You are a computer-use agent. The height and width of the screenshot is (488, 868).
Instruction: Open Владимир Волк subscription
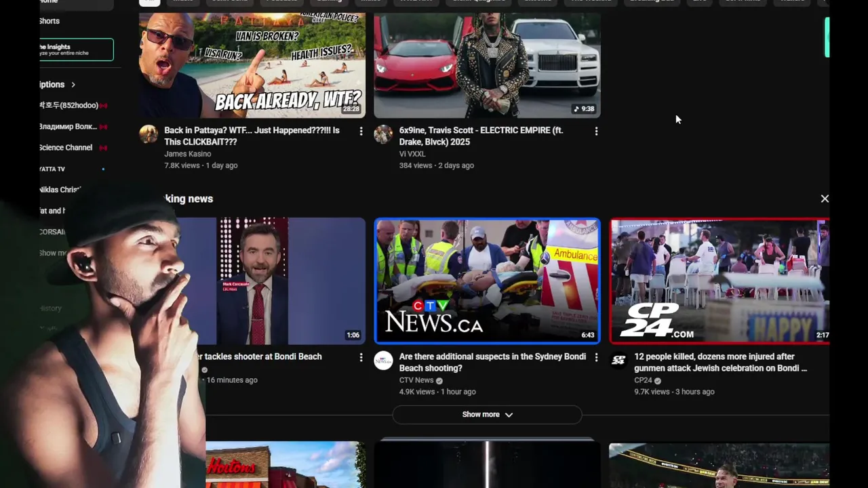pos(68,127)
